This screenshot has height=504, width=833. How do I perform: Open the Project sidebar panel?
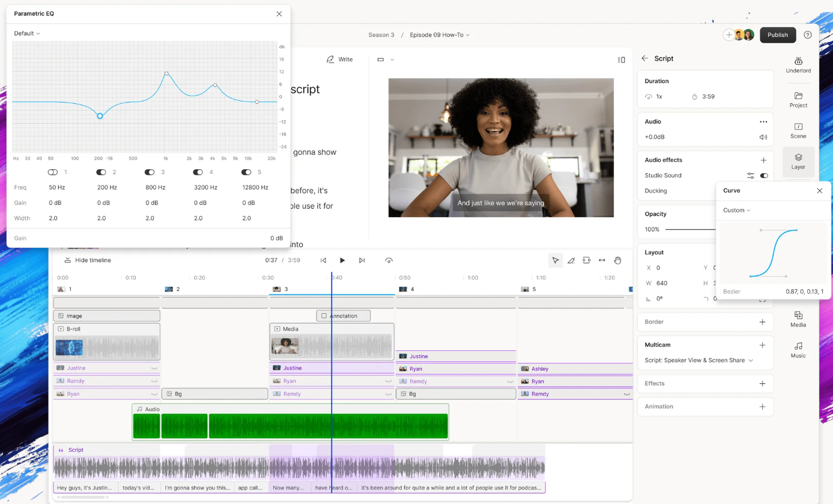point(798,100)
